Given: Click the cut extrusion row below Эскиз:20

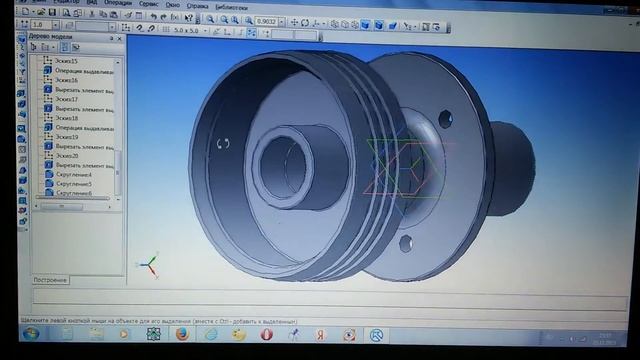Looking at the screenshot, I should pos(79,165).
